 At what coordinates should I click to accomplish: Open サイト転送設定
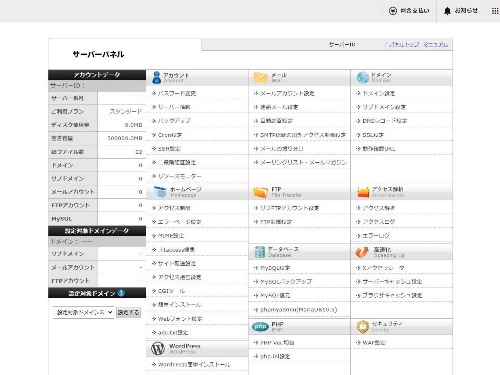(177, 263)
